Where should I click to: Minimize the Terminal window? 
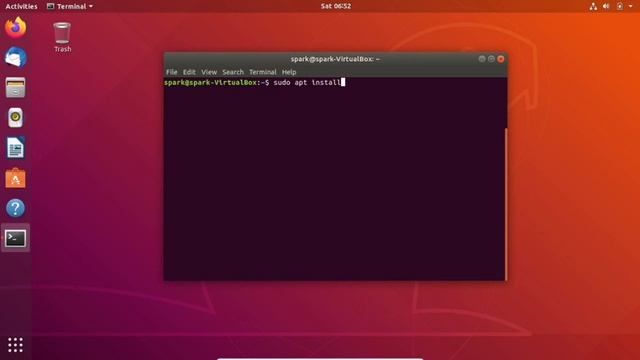point(482,59)
